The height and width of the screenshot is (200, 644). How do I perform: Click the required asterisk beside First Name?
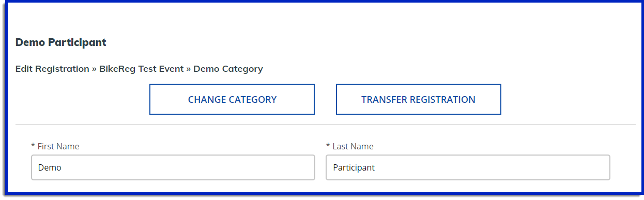click(33, 146)
